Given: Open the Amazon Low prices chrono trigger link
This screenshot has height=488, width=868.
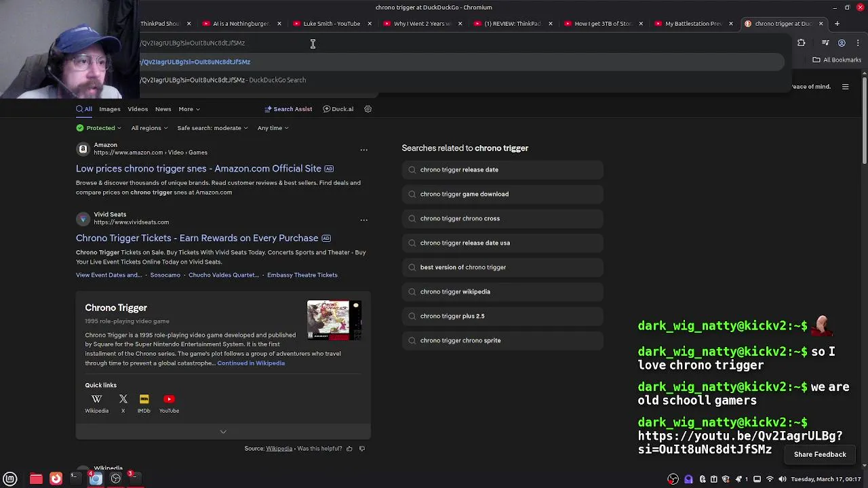Looking at the screenshot, I should pos(199,169).
